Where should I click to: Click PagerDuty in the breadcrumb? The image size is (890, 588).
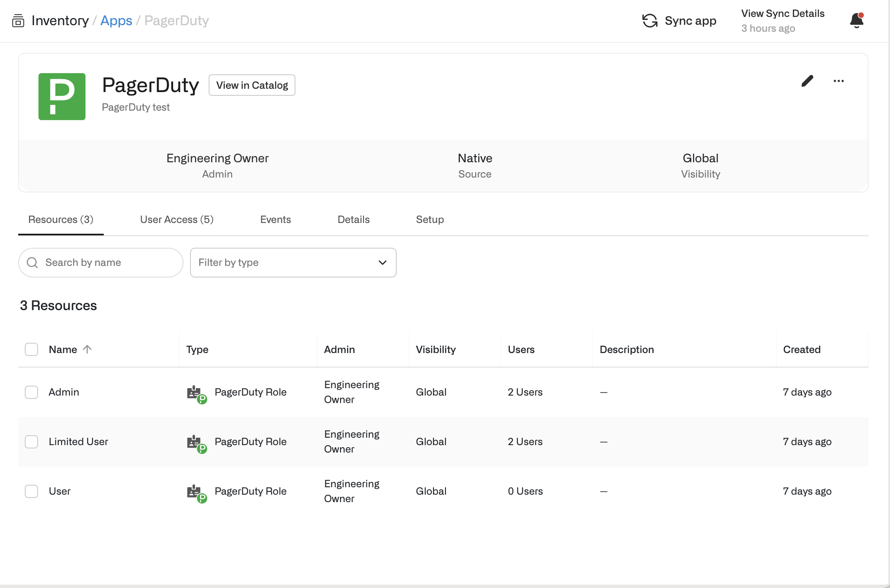tap(176, 21)
